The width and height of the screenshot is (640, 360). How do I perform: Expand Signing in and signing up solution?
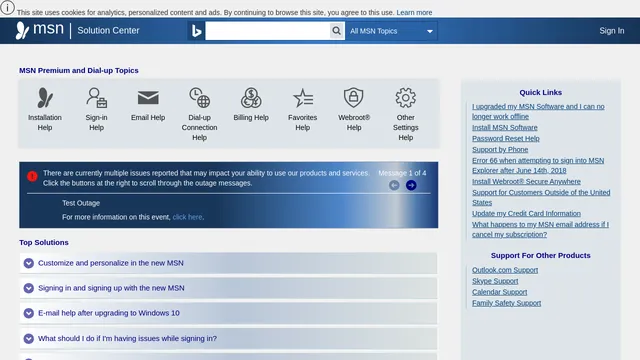[x=228, y=288]
